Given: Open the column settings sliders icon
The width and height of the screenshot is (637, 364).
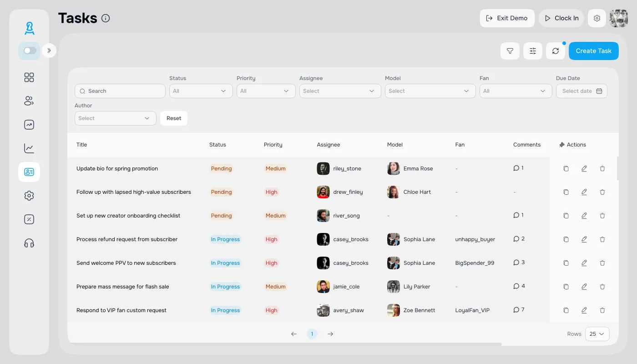Looking at the screenshot, I should pos(533,51).
